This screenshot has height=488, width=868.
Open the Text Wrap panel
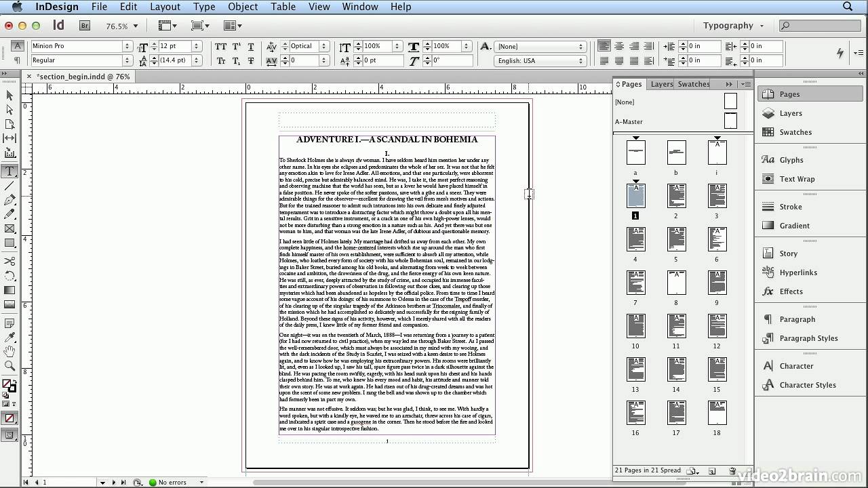click(797, 179)
